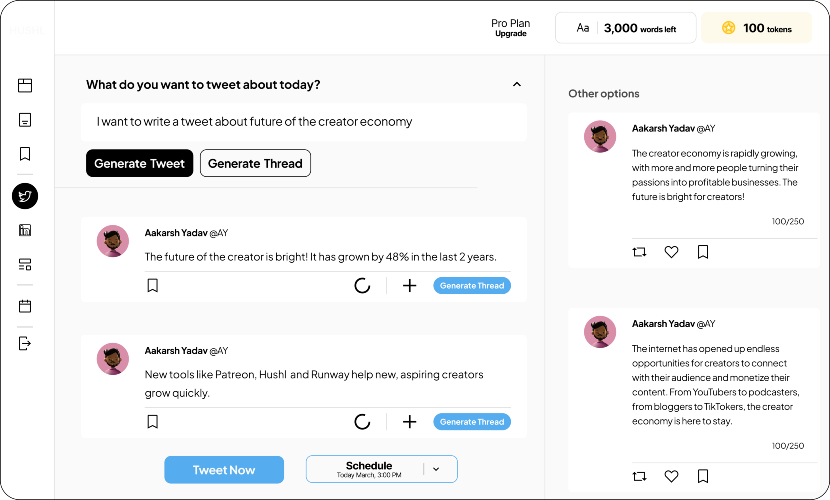Click the Tweet Now button

224,470
